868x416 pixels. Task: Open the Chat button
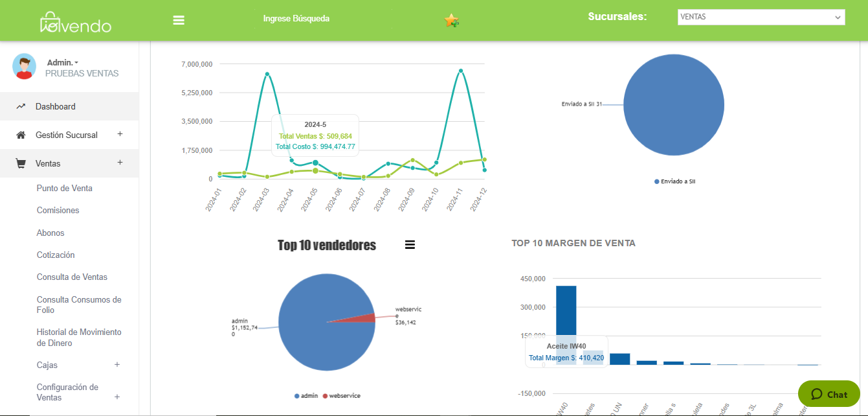click(x=829, y=394)
